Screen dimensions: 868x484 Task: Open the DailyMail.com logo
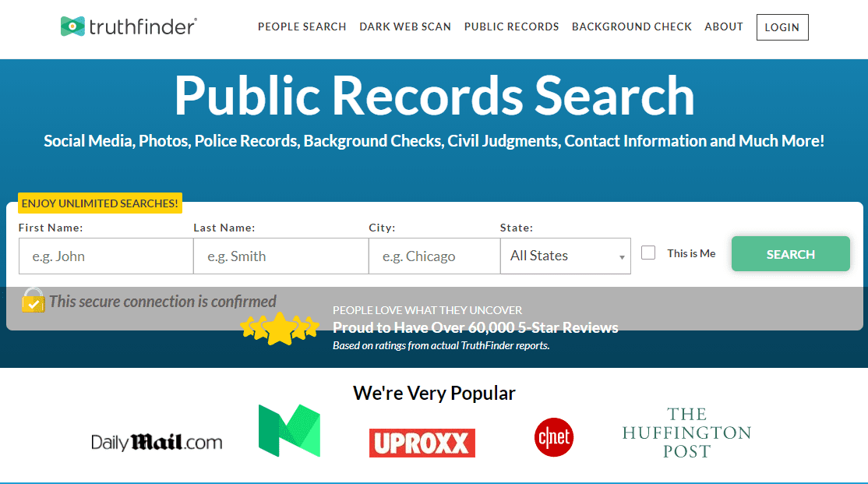point(157,443)
